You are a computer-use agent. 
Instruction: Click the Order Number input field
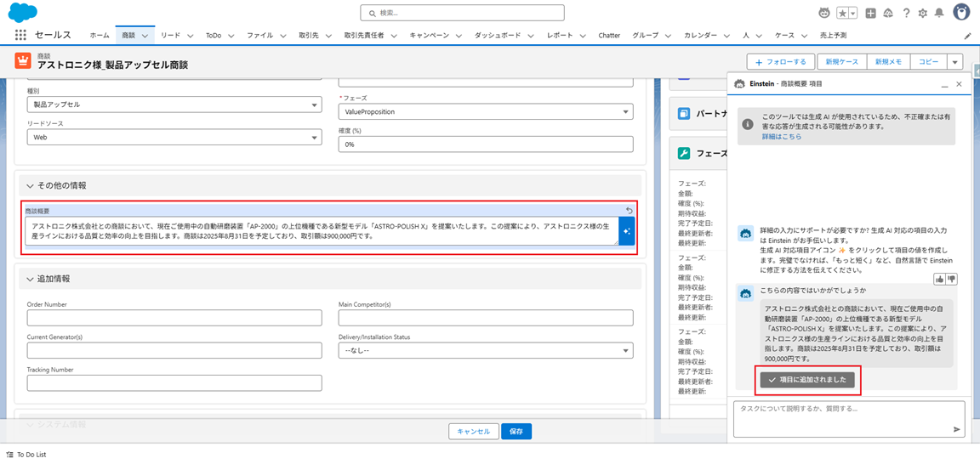[174, 318]
